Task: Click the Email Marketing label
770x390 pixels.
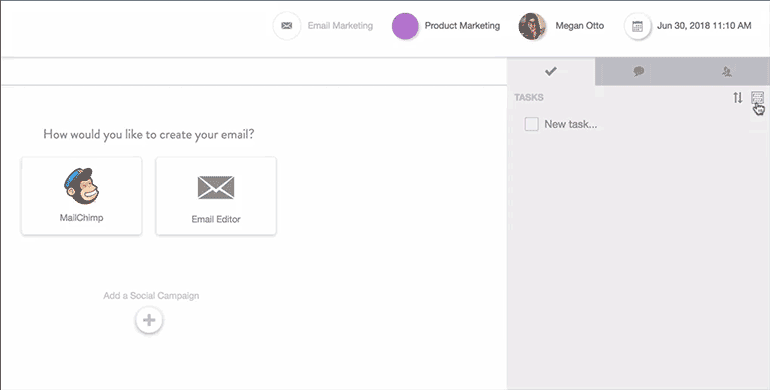Action: (x=340, y=26)
